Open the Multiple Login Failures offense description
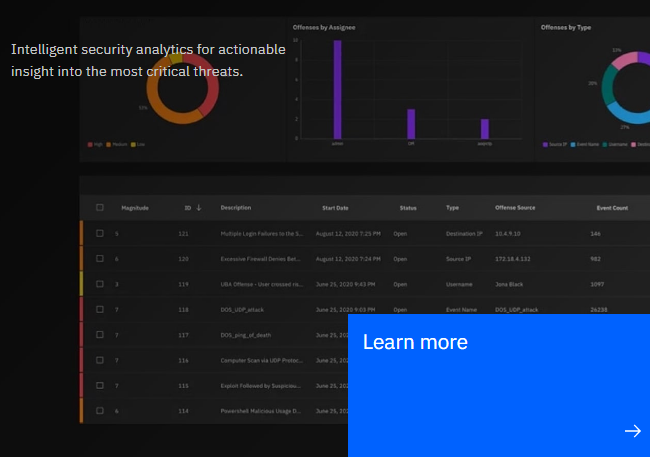The image size is (650, 457). (x=262, y=233)
